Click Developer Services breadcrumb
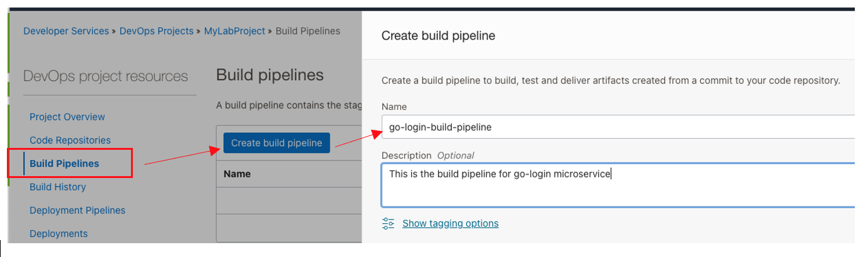This screenshot has width=868, height=257. point(66,31)
